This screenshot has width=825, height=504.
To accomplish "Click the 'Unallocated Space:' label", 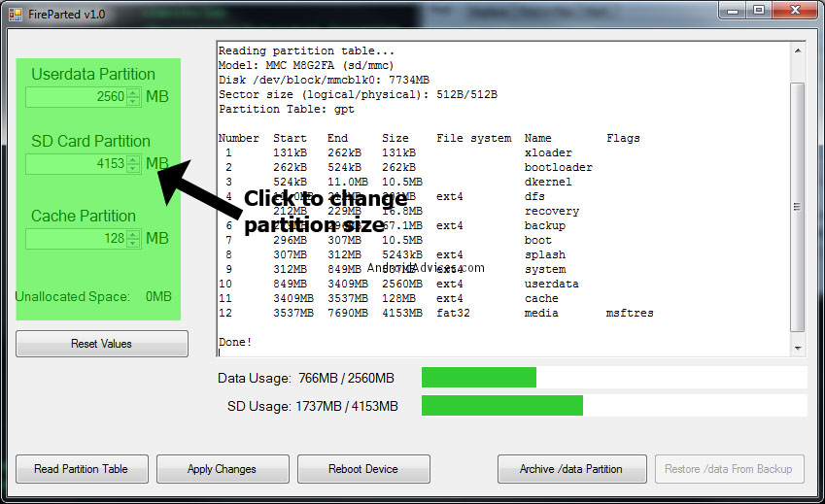I will click(72, 296).
